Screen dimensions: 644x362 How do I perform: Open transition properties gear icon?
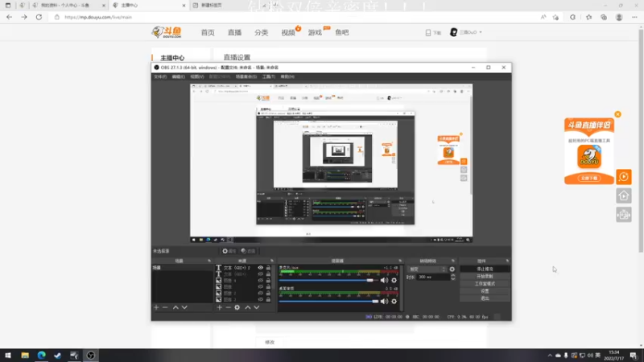point(452,269)
